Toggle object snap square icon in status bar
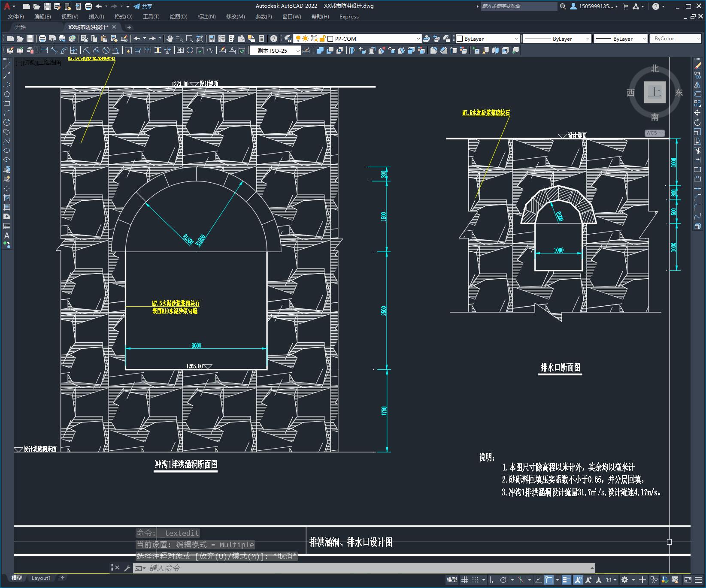The image size is (706, 588). tap(549, 580)
